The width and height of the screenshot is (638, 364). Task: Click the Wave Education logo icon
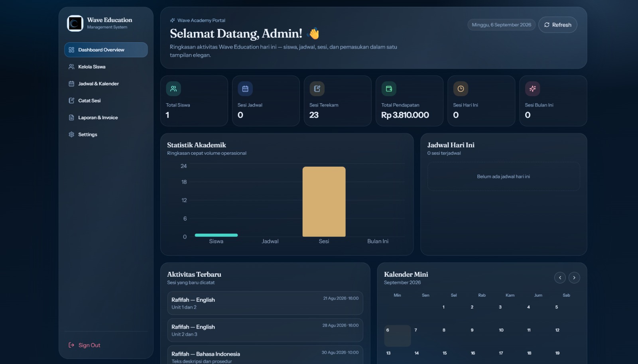[x=75, y=24]
